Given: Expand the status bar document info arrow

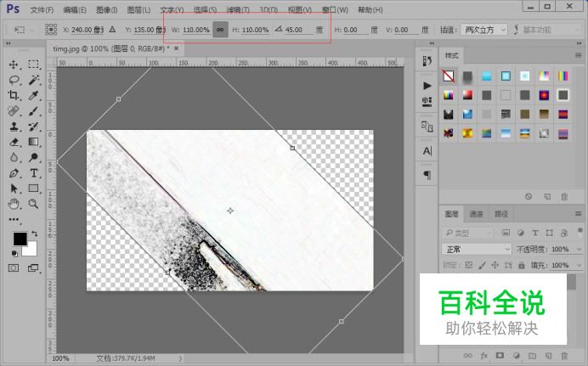Looking at the screenshot, I should (x=180, y=358).
